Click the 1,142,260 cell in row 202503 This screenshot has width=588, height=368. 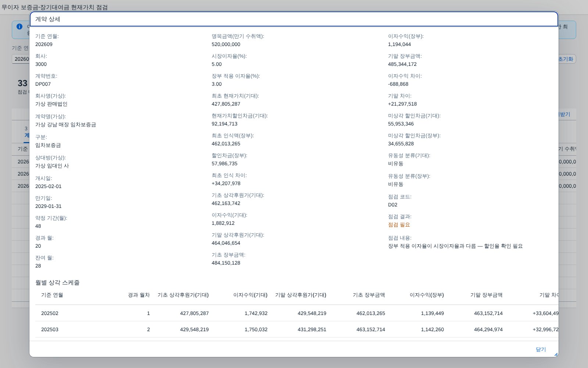[433, 329]
